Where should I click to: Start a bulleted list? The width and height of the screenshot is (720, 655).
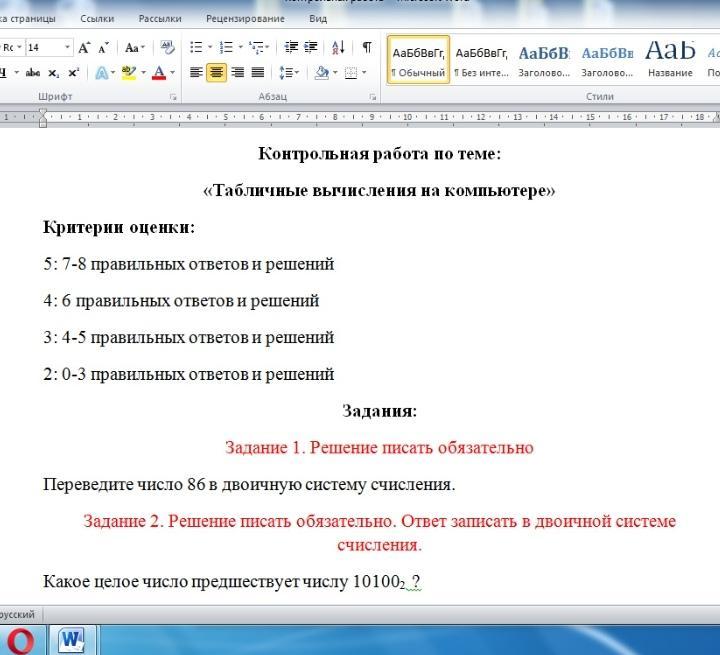(197, 47)
